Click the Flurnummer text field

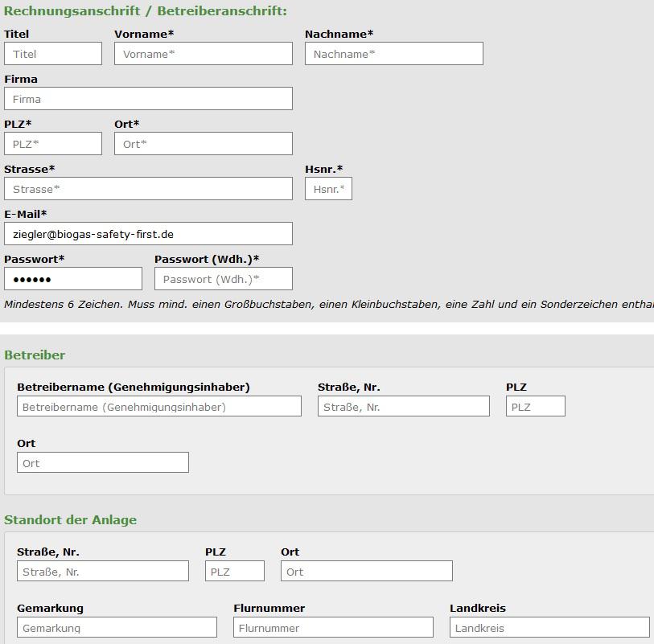click(333, 628)
